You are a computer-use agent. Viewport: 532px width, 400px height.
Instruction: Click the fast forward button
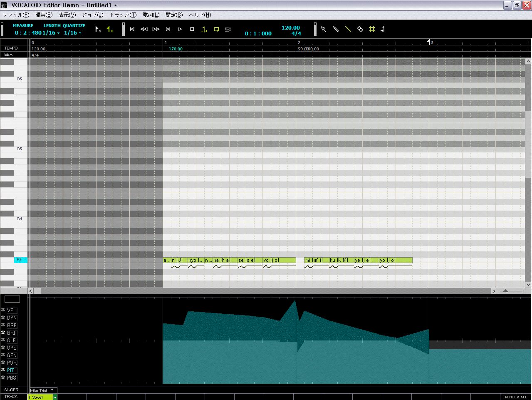coord(156,29)
